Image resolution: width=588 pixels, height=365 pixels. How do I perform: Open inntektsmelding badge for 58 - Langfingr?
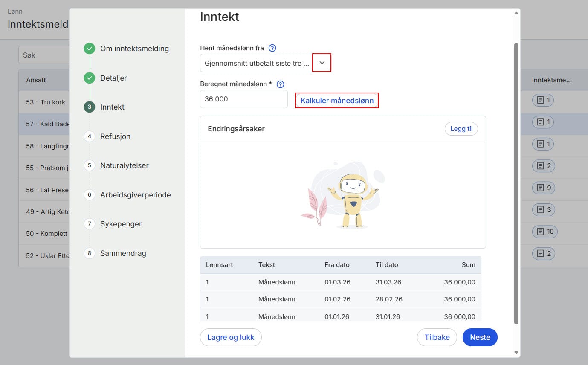543,144
